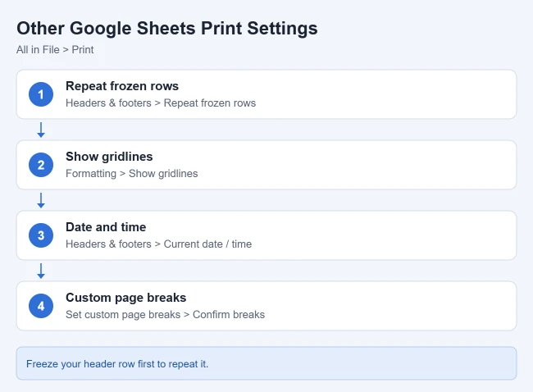Image resolution: width=533 pixels, height=392 pixels.
Task: Select the 'Custom page breaks' card title
Action: click(125, 298)
